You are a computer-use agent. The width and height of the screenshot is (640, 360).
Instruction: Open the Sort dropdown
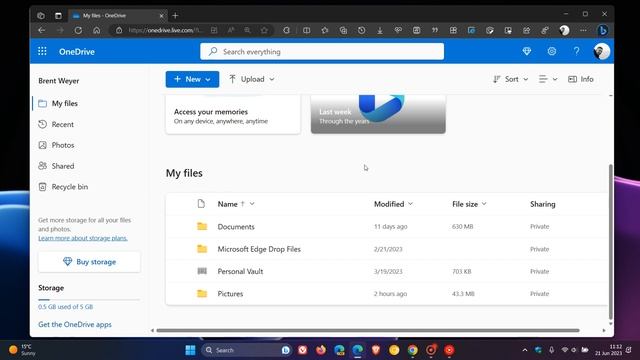[511, 79]
